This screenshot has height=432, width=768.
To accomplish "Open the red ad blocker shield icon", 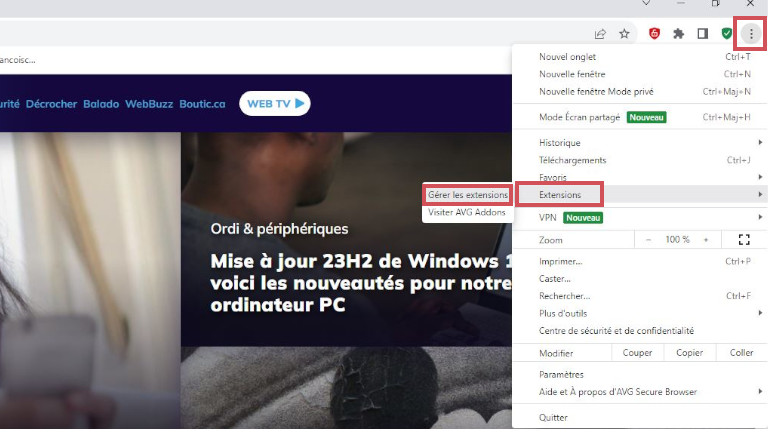I will 655,33.
